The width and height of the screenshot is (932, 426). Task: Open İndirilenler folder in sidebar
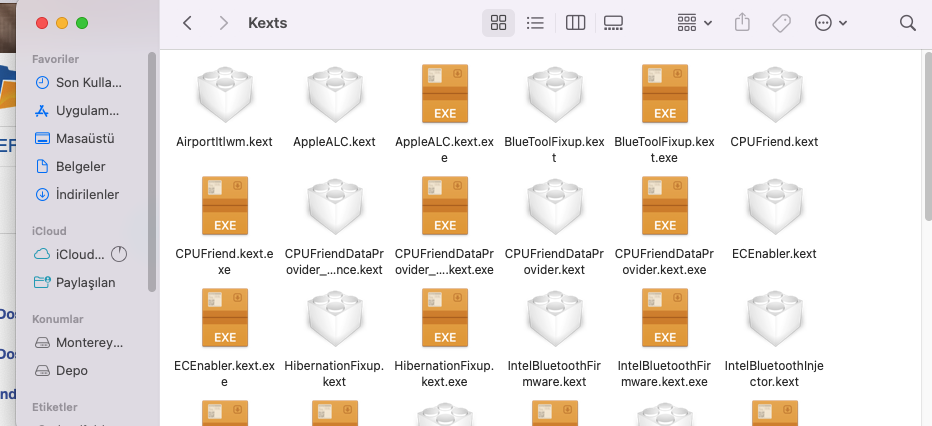tap(87, 194)
